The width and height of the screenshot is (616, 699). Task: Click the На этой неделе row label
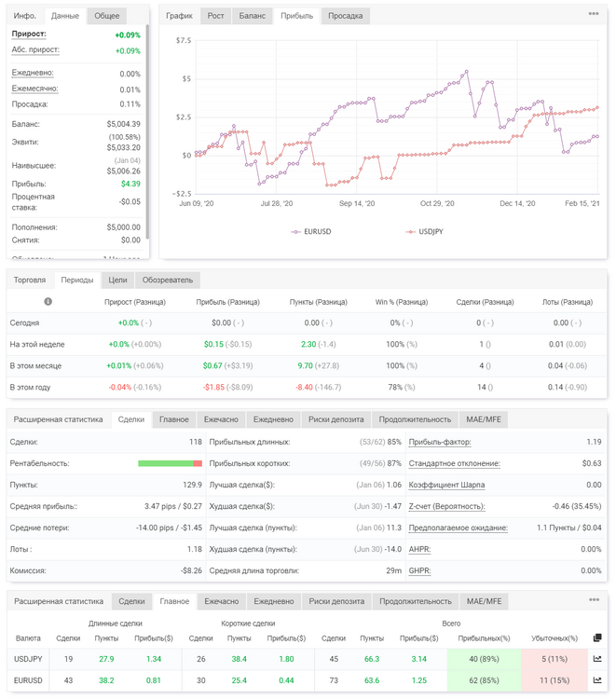tap(37, 344)
